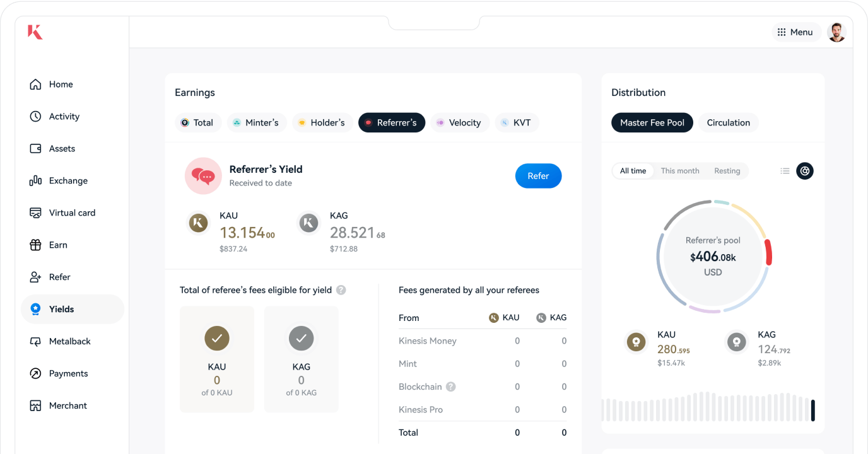Select the Total earnings tab
The height and width of the screenshot is (454, 868).
(197, 123)
